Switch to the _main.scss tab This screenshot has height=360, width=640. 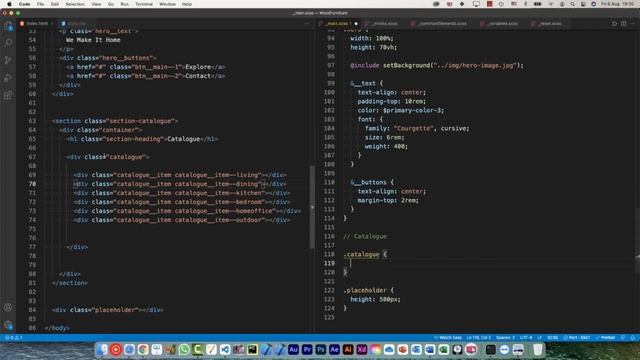pyautogui.click(x=339, y=24)
